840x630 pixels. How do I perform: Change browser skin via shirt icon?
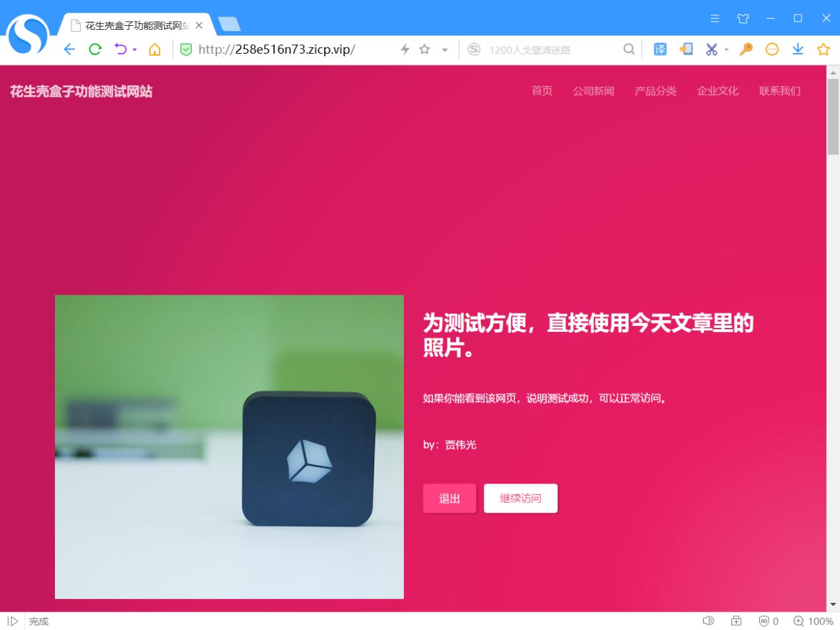741,19
